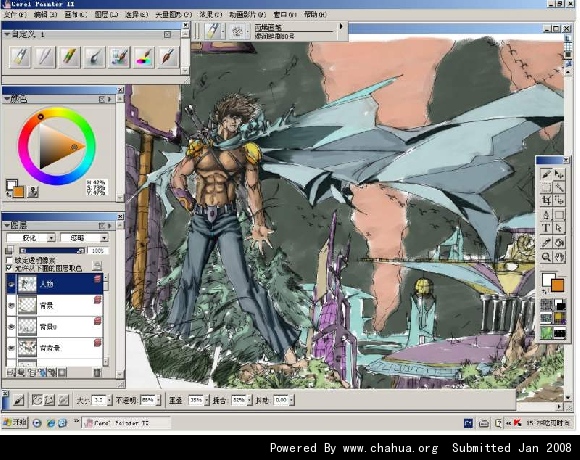Open the green pattern selector in toolbox
The image size is (580, 460).
pos(546,332)
